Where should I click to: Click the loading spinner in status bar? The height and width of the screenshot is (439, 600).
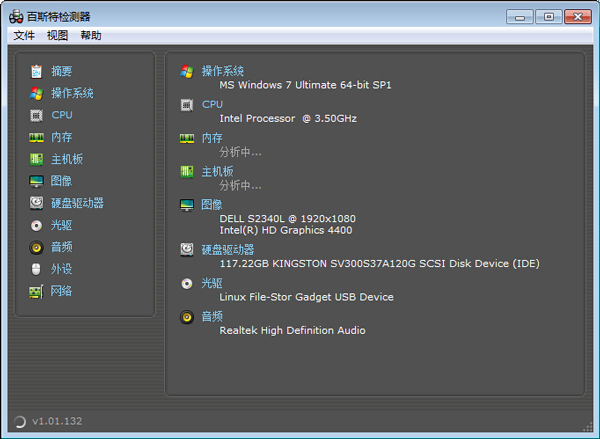pyautogui.click(x=20, y=421)
